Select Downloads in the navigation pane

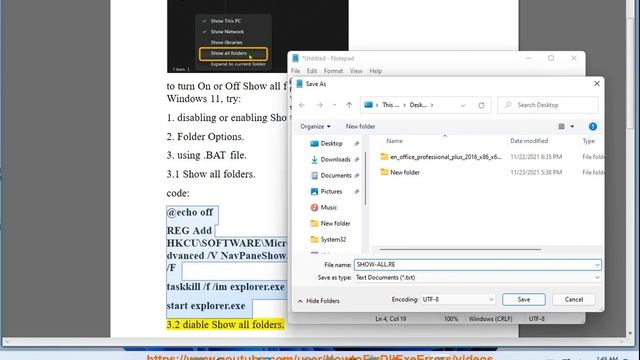[x=335, y=160]
